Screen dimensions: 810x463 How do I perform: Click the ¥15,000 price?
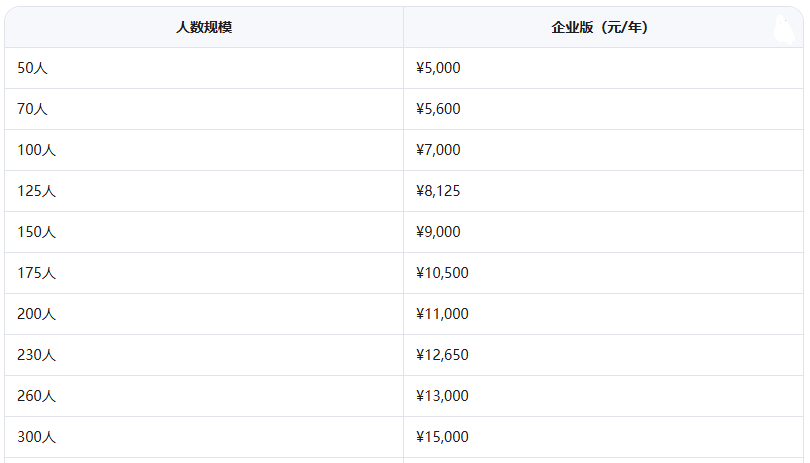coord(442,437)
